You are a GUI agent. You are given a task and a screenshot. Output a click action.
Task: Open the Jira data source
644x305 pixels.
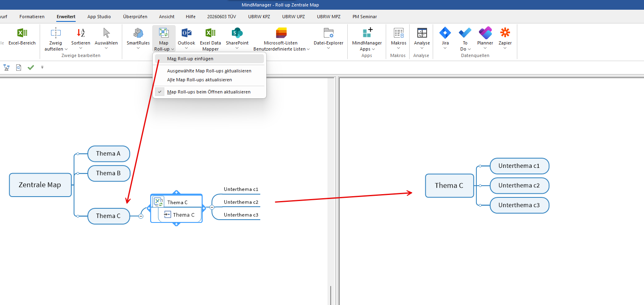[445, 34]
